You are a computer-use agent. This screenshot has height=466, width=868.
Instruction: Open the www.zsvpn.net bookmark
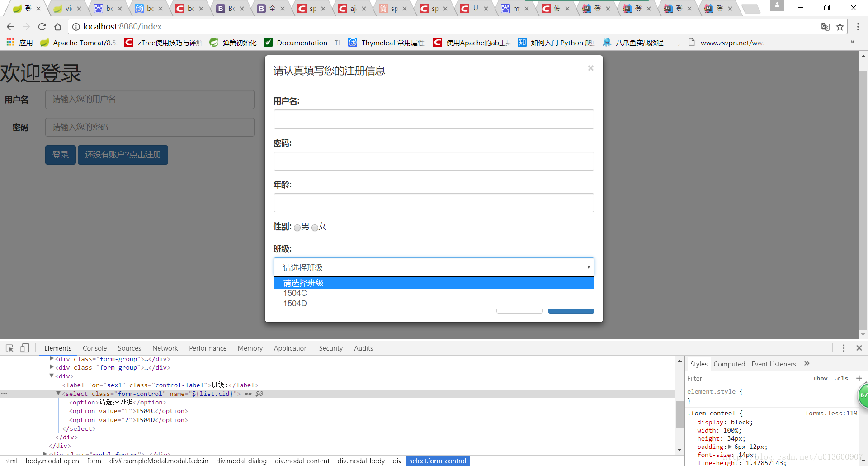click(726, 43)
